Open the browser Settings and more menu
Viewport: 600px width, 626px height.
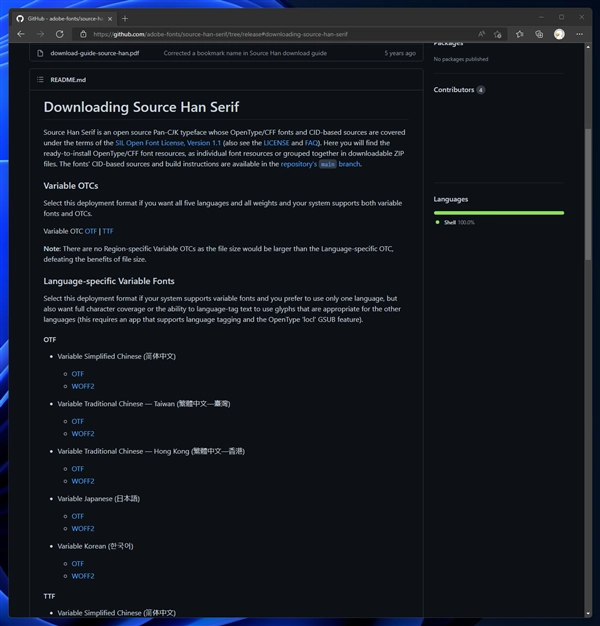tap(580, 34)
